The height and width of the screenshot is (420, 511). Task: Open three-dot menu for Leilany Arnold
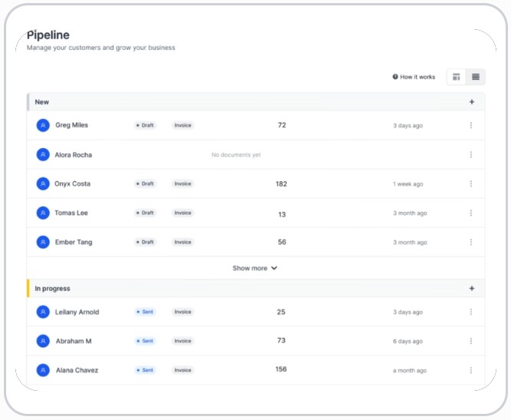470,312
